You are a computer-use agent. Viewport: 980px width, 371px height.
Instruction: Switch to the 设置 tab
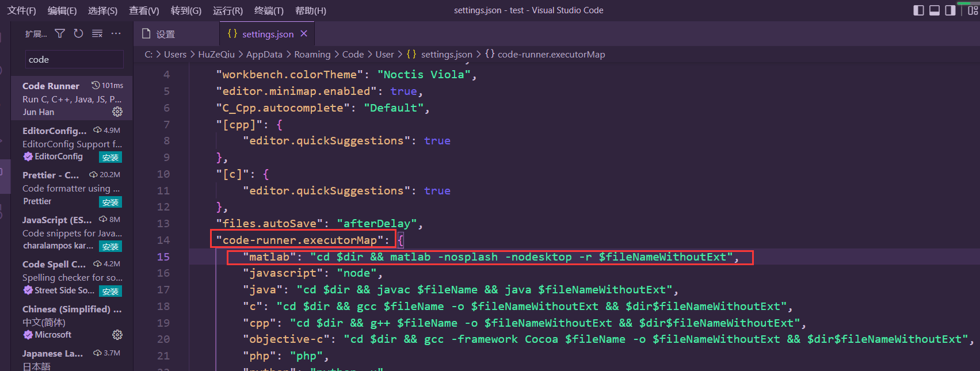click(177, 34)
